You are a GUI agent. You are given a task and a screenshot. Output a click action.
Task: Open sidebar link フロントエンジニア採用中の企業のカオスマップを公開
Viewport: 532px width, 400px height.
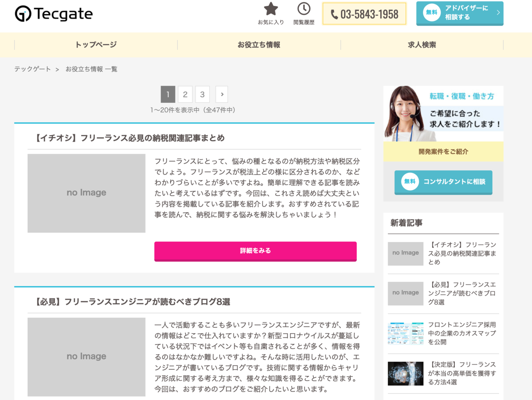point(462,333)
